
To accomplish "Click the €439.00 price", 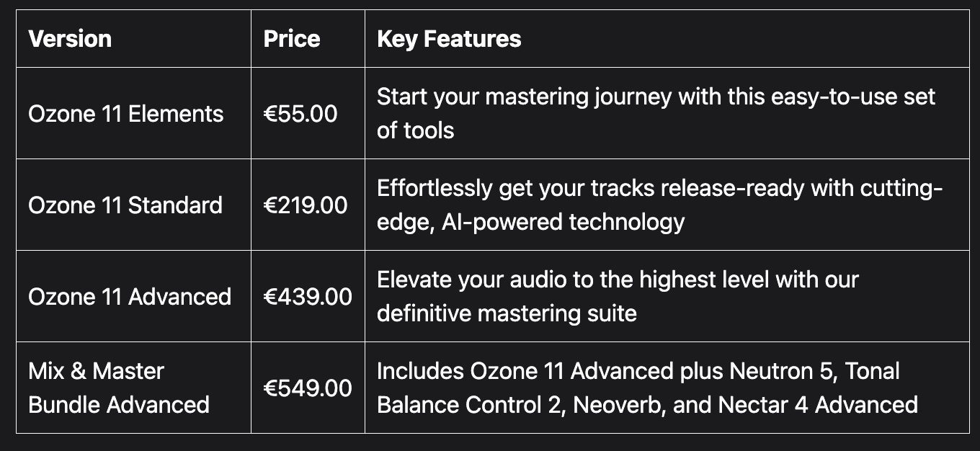I will pos(308,297).
